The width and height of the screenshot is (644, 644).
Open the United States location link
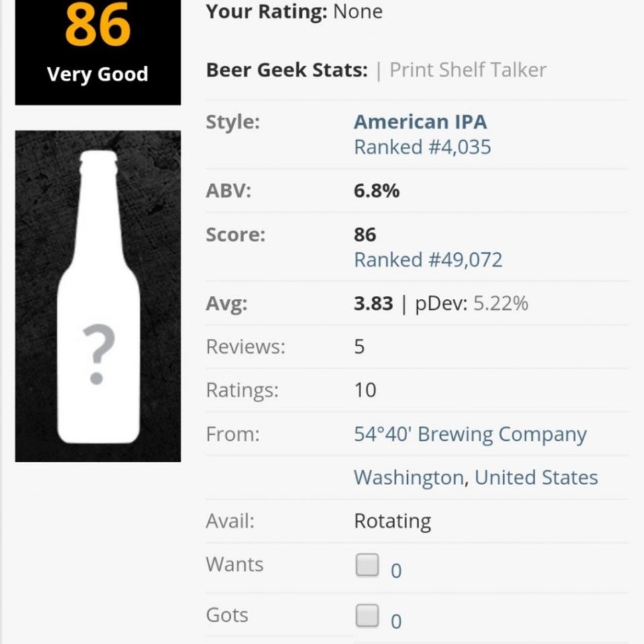(537, 478)
